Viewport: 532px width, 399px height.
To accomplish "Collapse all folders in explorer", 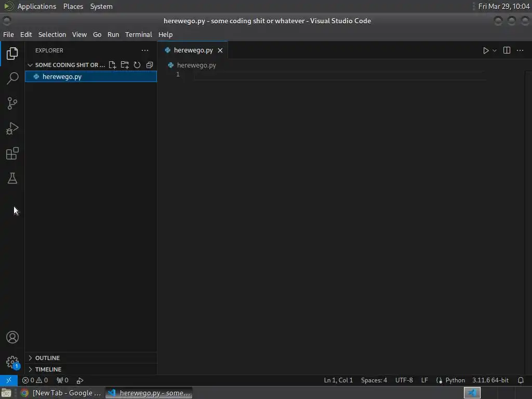I will coord(150,65).
